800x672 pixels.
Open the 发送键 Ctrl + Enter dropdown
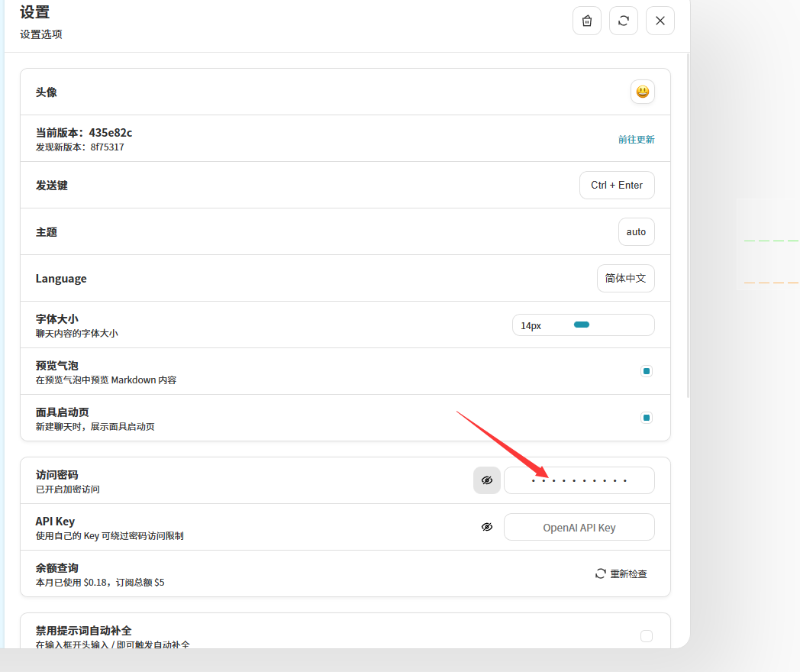coord(617,185)
